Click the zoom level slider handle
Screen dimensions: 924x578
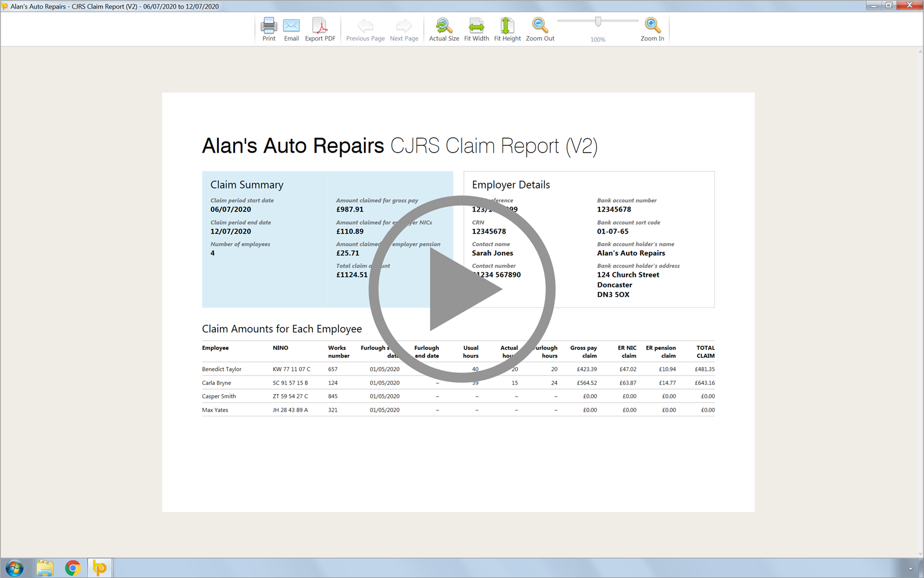point(598,22)
